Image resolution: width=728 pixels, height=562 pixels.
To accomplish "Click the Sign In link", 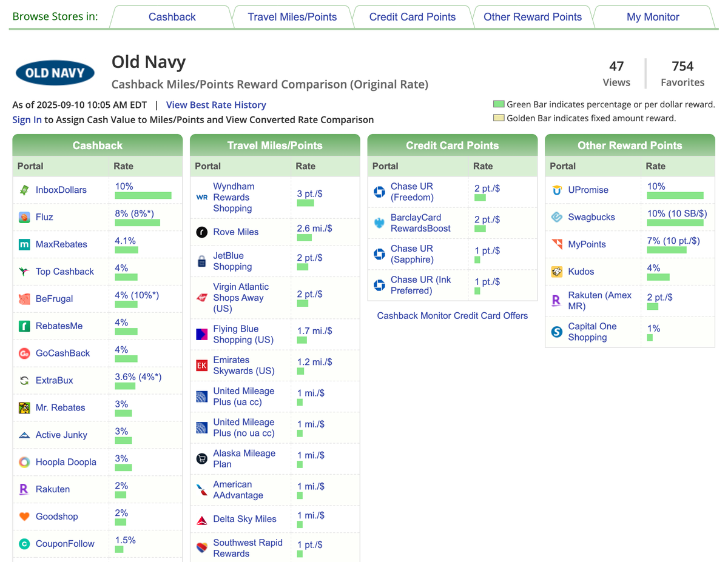I will (x=27, y=119).
